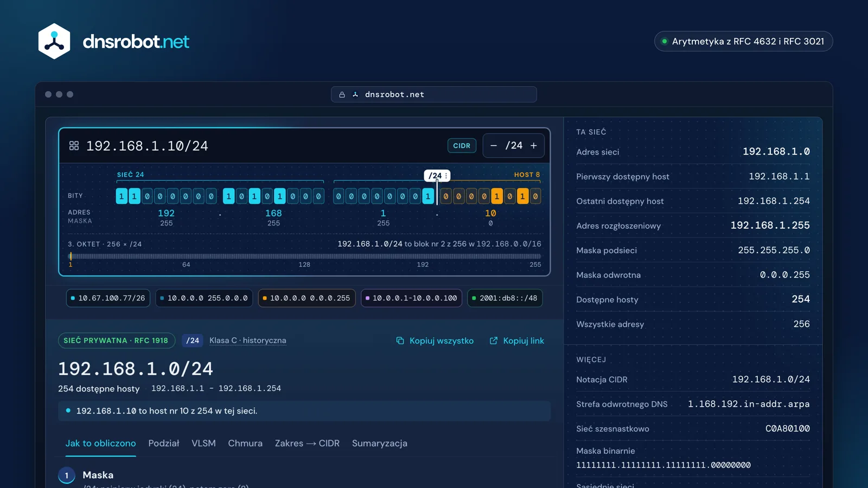The height and width of the screenshot is (488, 868).
Task: Toggle the last host bit
Action: (x=535, y=196)
